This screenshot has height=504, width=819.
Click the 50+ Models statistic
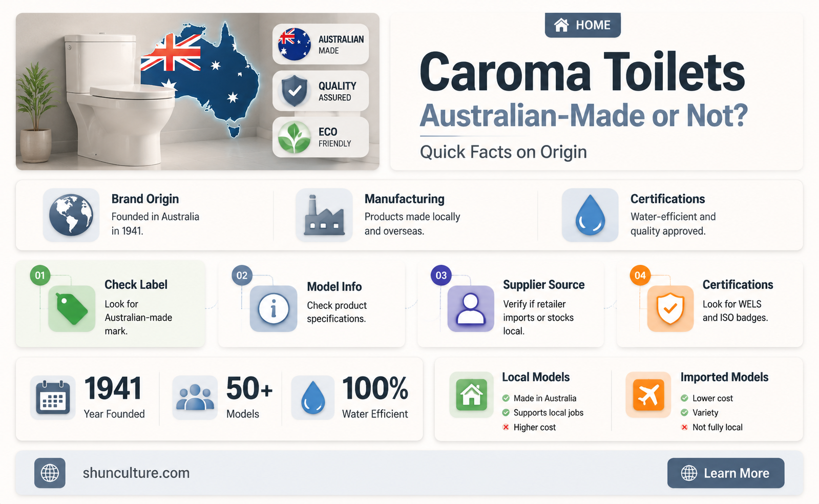click(249, 396)
